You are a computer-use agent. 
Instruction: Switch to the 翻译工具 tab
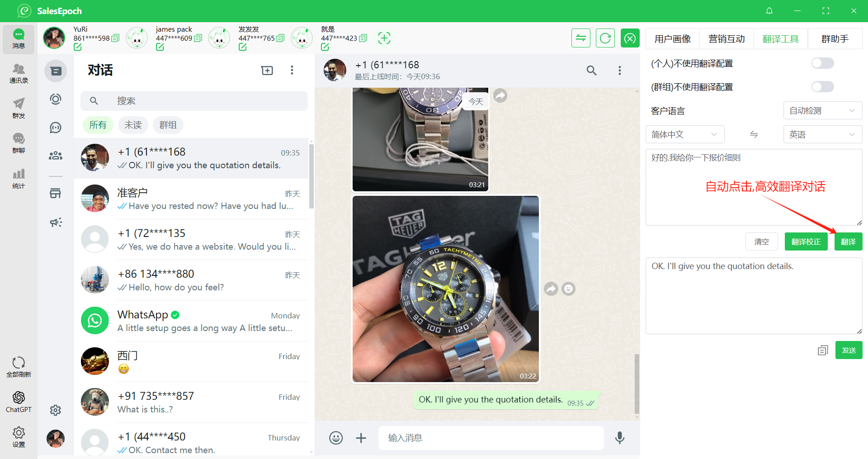(x=781, y=39)
